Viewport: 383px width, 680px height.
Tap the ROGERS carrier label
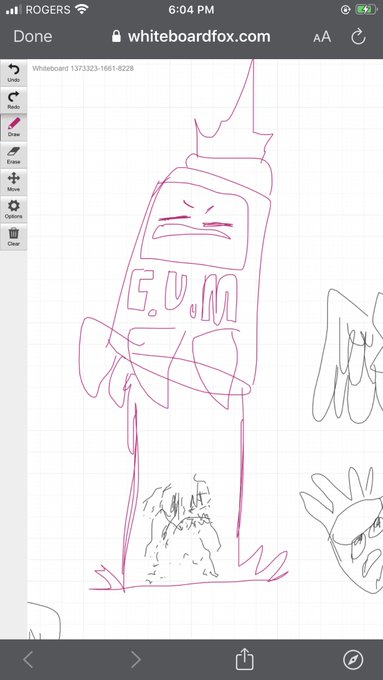click(x=48, y=10)
